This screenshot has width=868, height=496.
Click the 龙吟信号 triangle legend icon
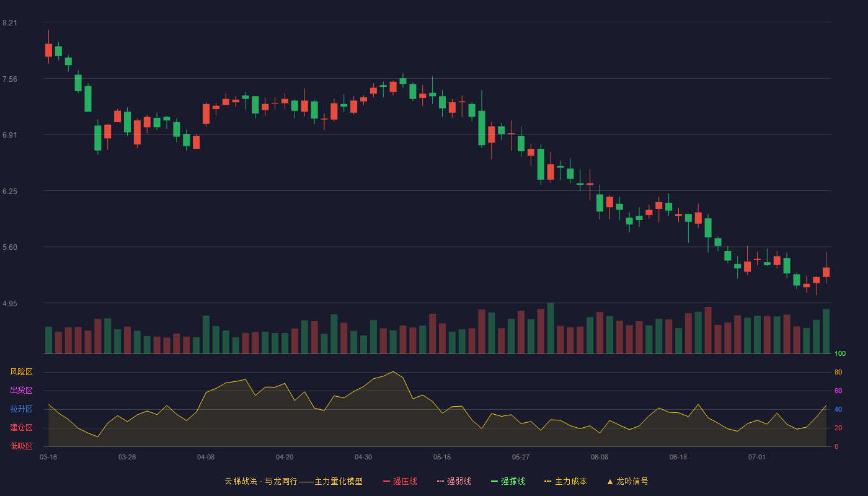click(610, 481)
